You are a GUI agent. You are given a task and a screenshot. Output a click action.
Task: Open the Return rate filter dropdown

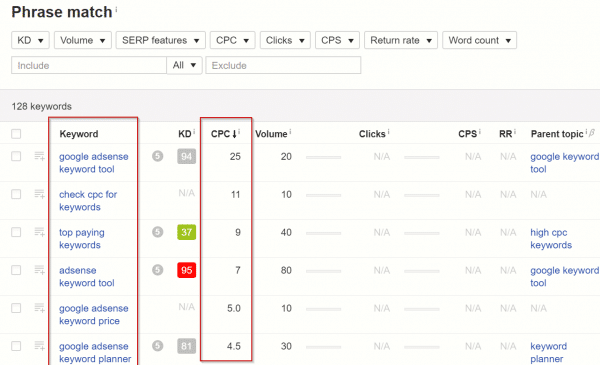pyautogui.click(x=401, y=40)
